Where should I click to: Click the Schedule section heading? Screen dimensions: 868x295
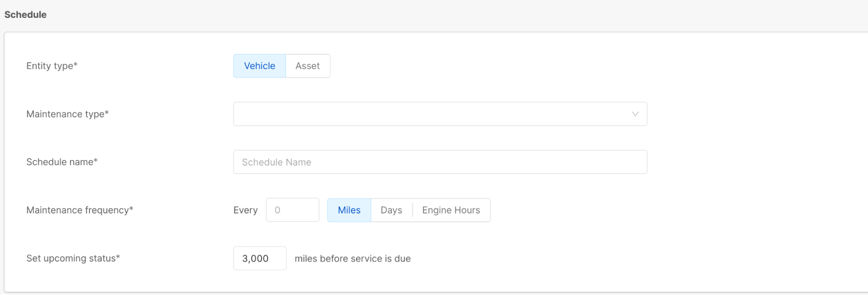(x=26, y=15)
